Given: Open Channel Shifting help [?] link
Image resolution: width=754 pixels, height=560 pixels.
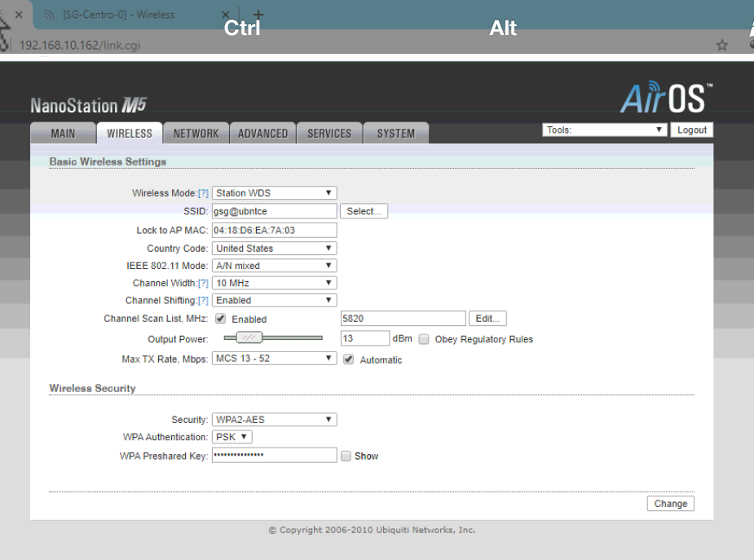Looking at the screenshot, I should click(x=204, y=301).
